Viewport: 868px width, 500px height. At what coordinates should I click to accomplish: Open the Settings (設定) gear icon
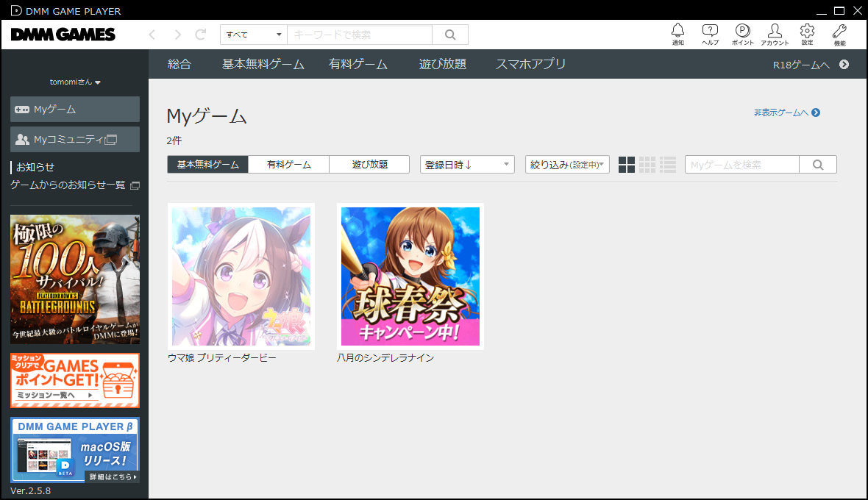point(807,34)
